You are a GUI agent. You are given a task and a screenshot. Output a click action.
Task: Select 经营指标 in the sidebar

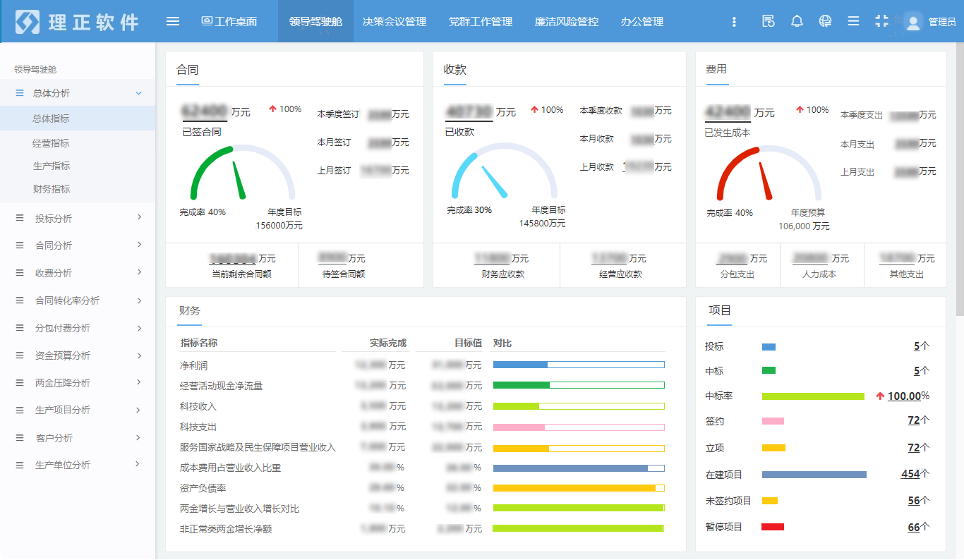[x=51, y=143]
